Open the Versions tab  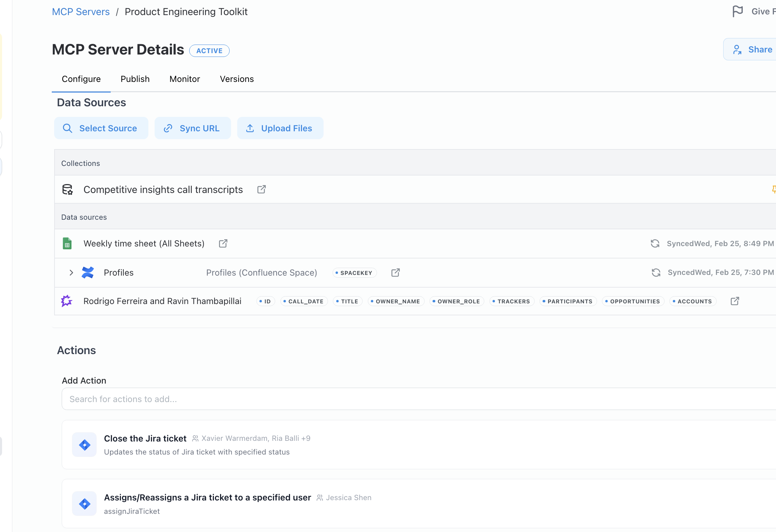[237, 79]
